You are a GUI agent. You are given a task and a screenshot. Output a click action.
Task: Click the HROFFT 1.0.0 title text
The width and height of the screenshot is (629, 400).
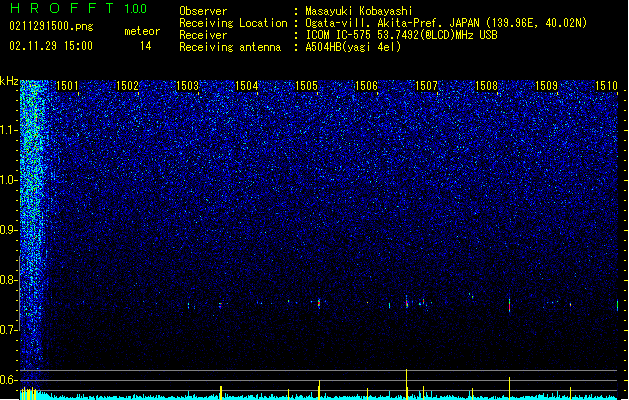point(79,8)
